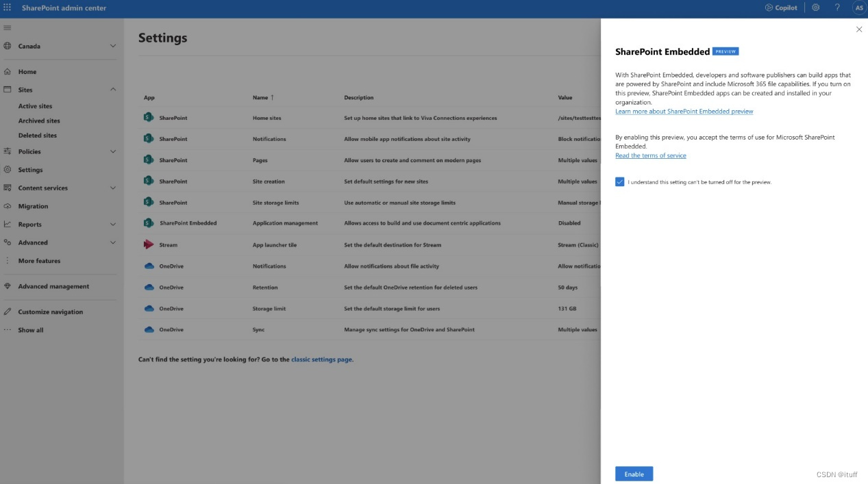Expand the Content services chevron
Screen dimensions: 868x484
pos(113,188)
